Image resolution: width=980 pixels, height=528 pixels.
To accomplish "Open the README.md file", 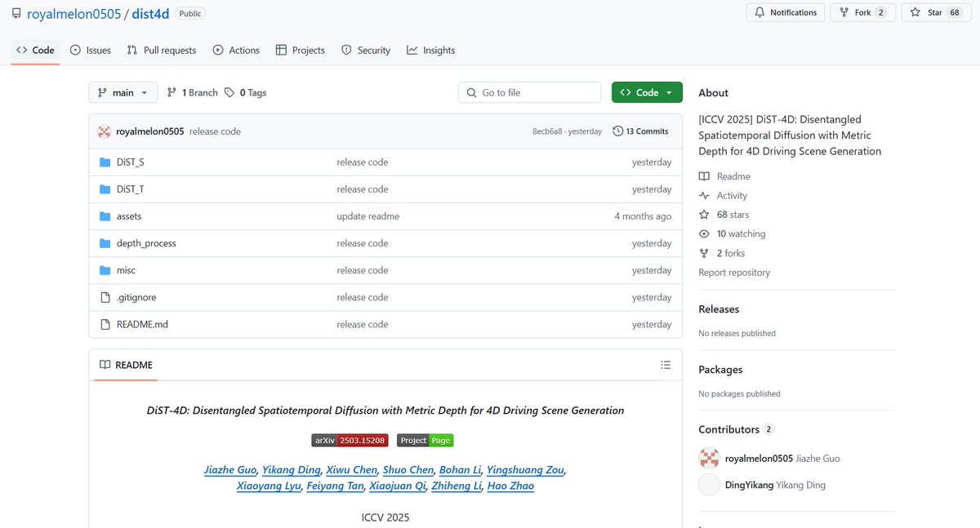I will [x=142, y=324].
